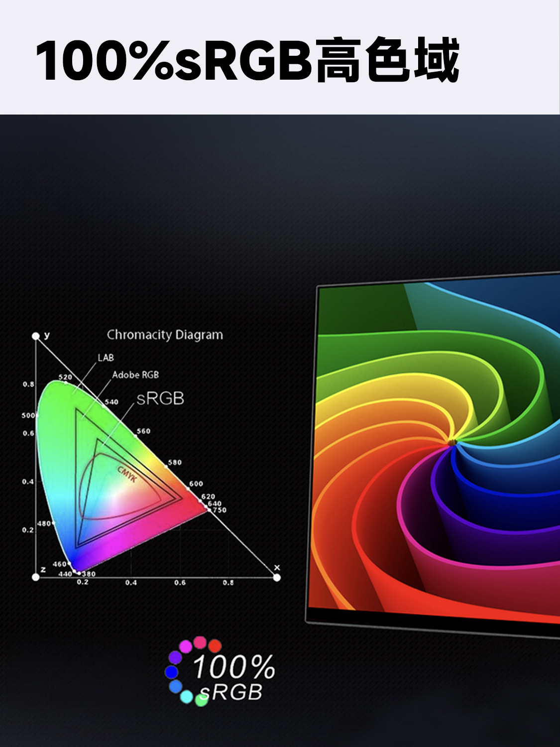
Task: Click the 100% sRGB badge text
Action: [x=233, y=678]
